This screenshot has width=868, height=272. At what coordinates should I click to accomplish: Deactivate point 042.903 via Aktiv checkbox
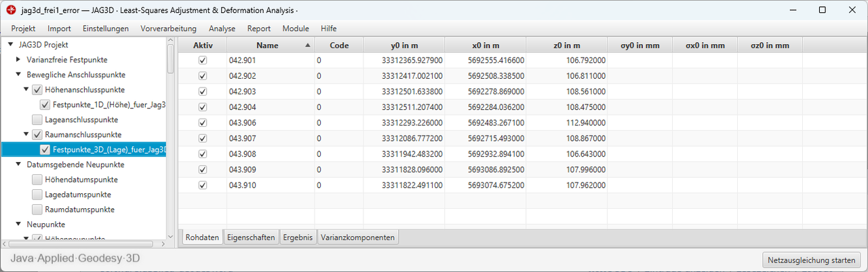coord(202,92)
